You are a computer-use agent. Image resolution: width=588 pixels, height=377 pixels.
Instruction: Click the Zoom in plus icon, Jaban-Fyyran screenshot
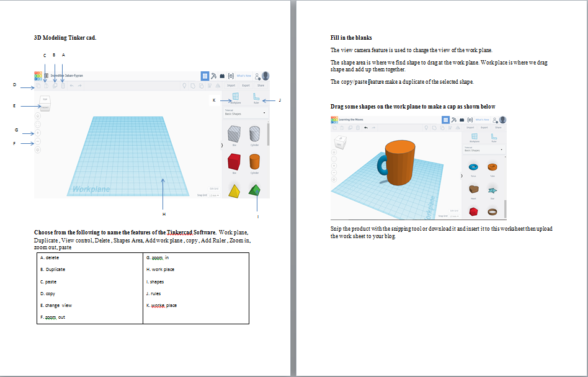pos(37,133)
